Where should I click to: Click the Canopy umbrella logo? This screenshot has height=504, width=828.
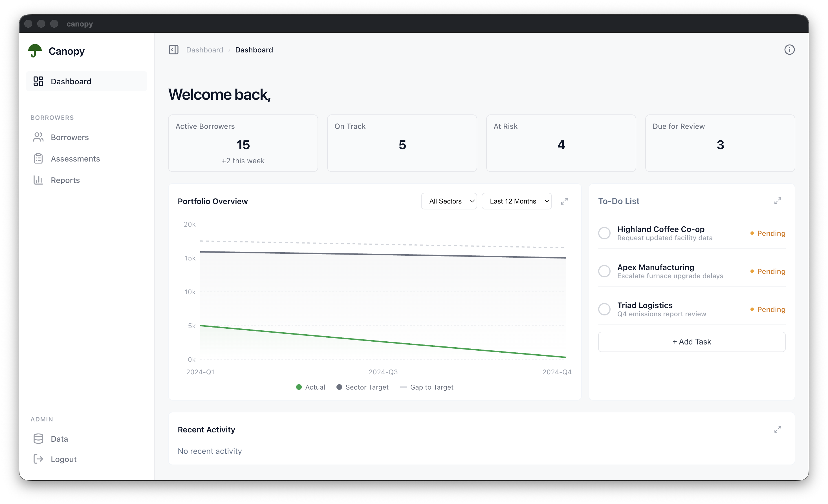(35, 51)
